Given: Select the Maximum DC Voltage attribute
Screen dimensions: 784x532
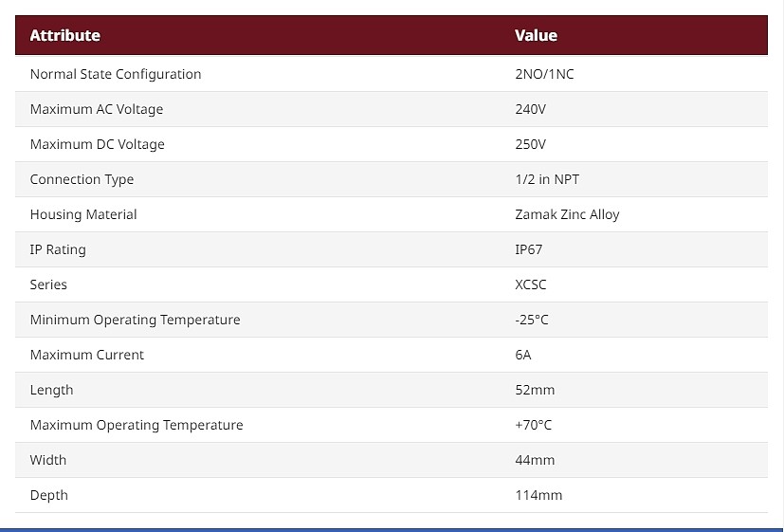Looking at the screenshot, I should point(97,144).
